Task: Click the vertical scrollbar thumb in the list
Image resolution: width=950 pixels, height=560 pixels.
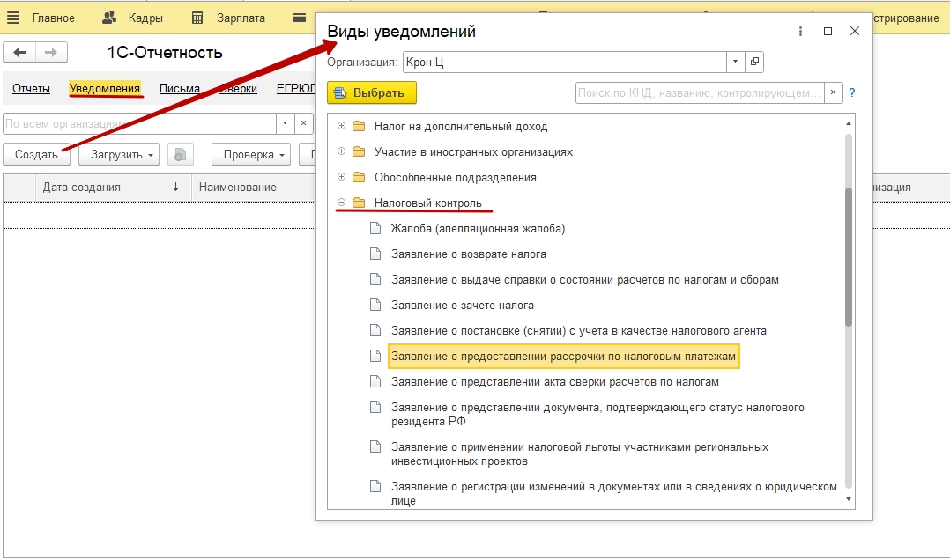Action: click(x=848, y=257)
